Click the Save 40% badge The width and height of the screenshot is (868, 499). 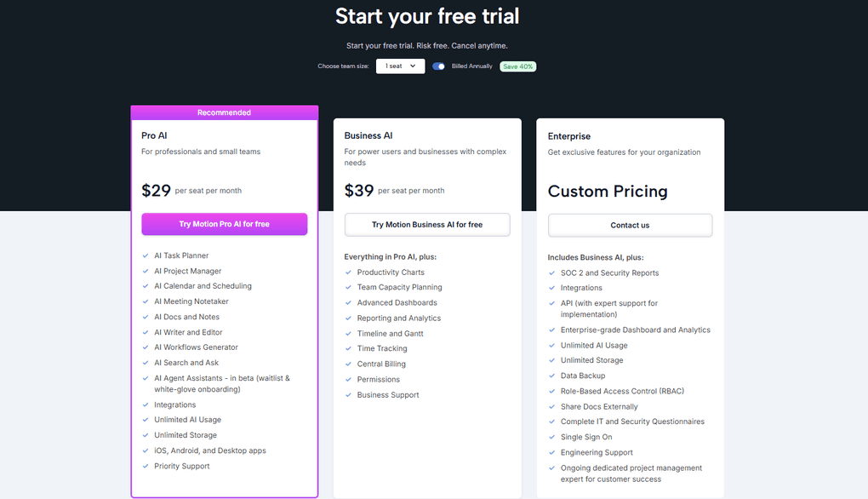(x=517, y=66)
